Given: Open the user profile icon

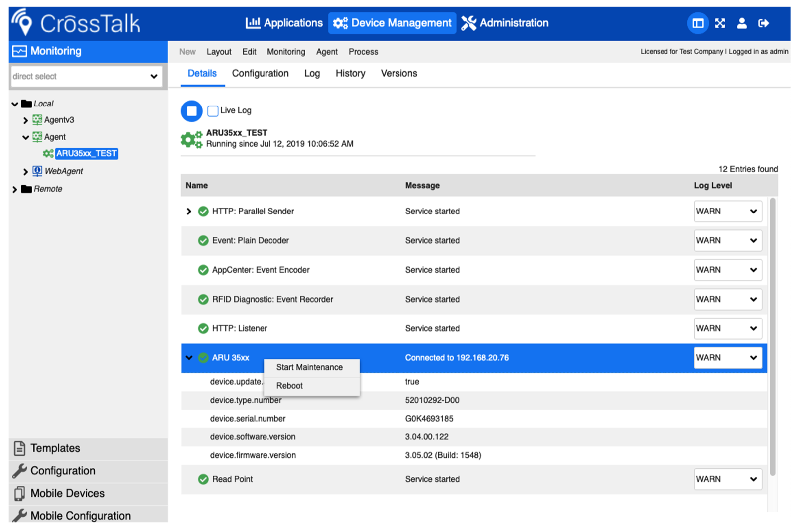Looking at the screenshot, I should pos(742,23).
